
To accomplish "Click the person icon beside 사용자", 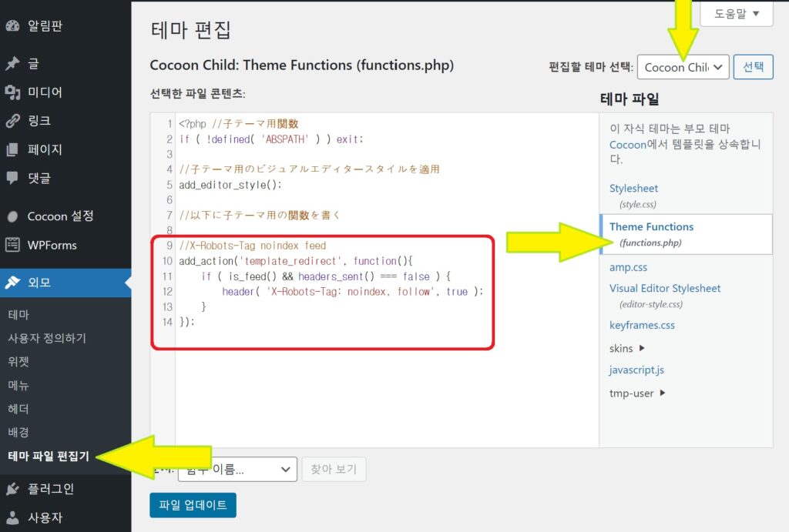I will pos(12,517).
